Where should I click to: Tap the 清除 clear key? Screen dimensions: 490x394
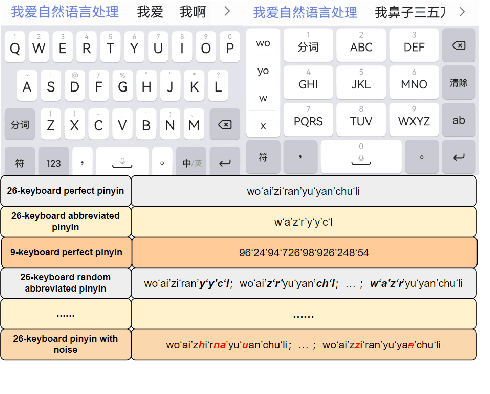click(459, 82)
